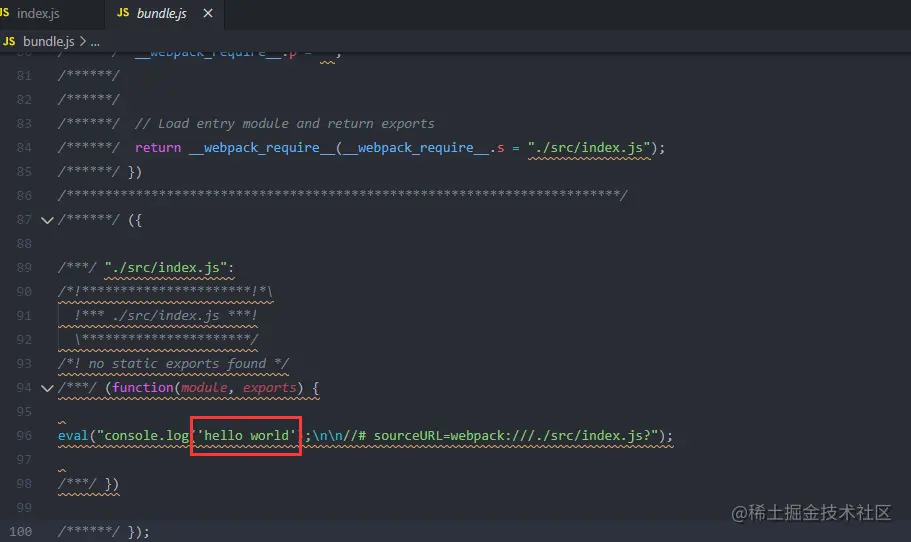Switch to the index.js tab

38,13
